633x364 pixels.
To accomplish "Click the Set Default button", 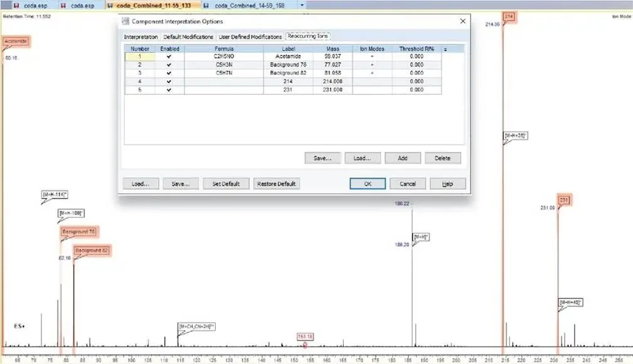I will click(x=226, y=184).
